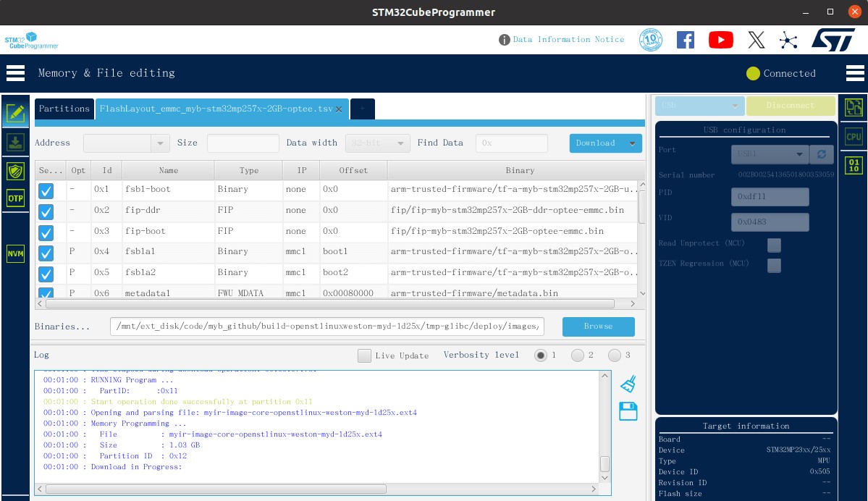This screenshot has height=501, width=868.
Task: Uncheck the fsbl-boot partition checkbox
Action: [x=46, y=191]
